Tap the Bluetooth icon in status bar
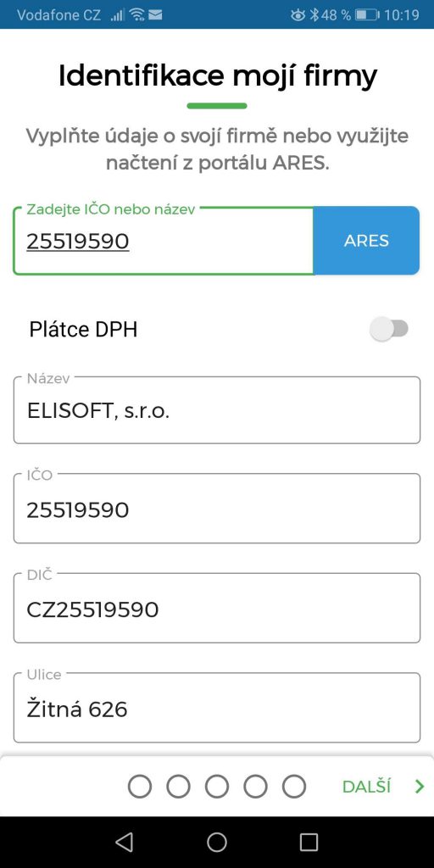 coord(314,15)
